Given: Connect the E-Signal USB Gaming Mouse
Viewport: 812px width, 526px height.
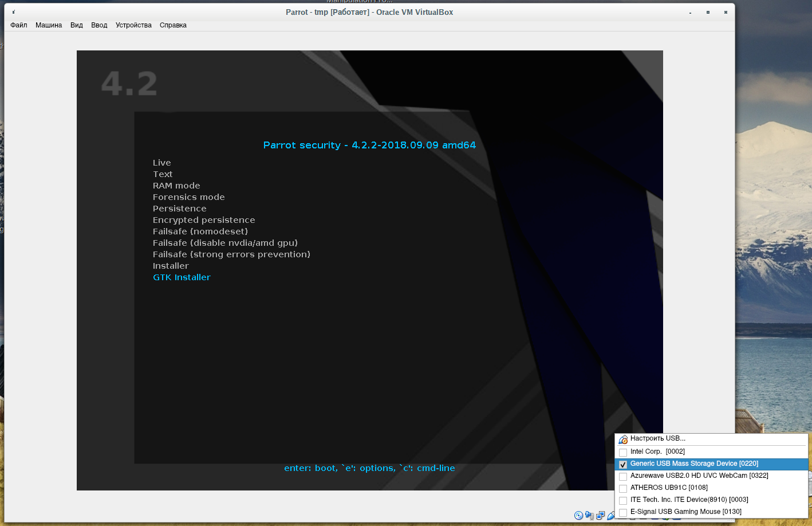Looking at the screenshot, I should point(623,512).
